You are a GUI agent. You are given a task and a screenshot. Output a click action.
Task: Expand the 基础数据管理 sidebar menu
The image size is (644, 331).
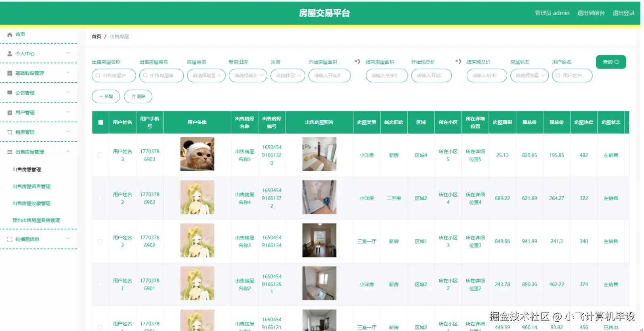click(x=39, y=73)
